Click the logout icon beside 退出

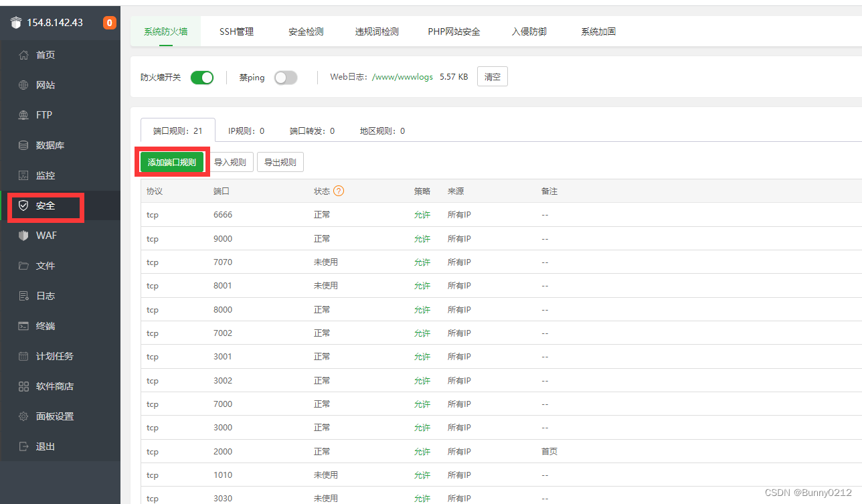tap(23, 446)
